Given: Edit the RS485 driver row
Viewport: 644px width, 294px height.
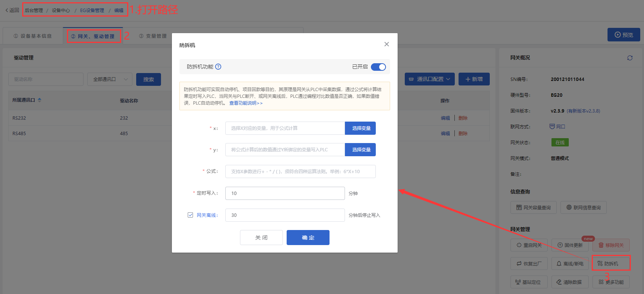Looking at the screenshot, I should (x=445, y=133).
